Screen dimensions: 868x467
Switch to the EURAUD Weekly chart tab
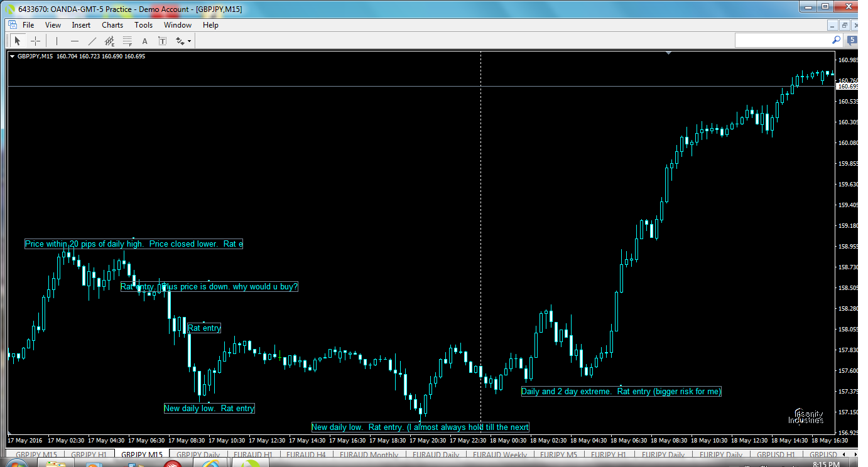tap(500, 454)
